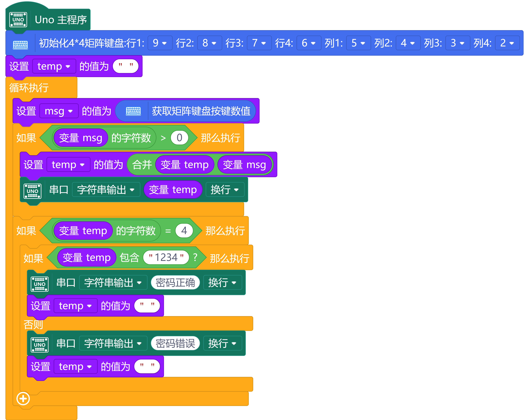
Task: Click 变量 msg reporter in 的字符数 block
Action: pyautogui.click(x=80, y=138)
